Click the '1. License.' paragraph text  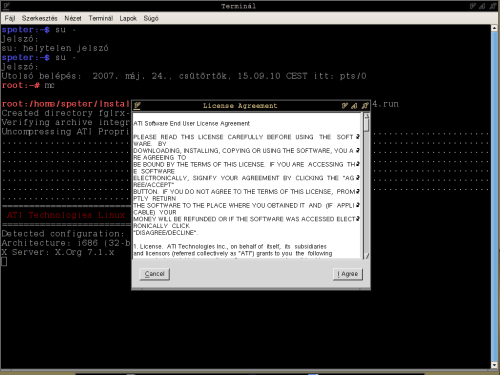233,250
